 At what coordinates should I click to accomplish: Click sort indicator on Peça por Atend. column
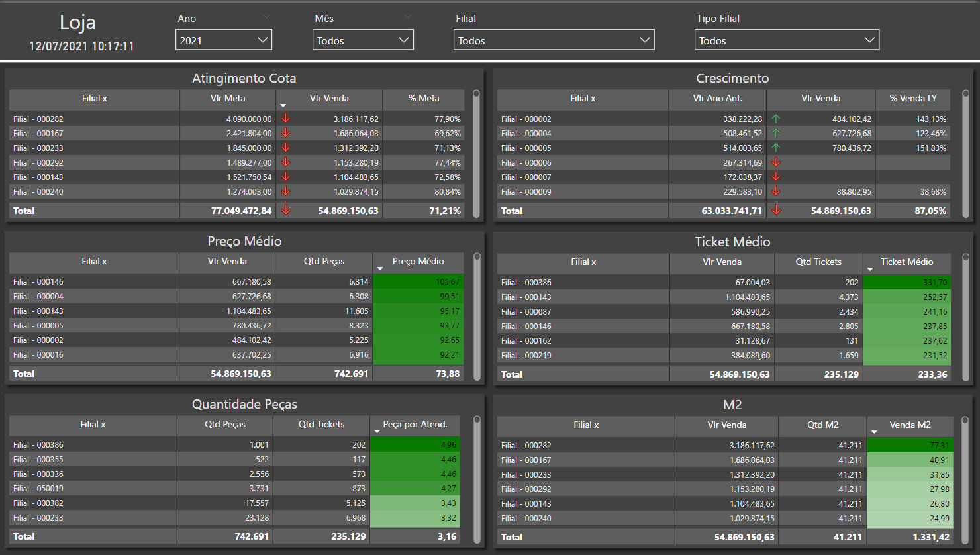[x=377, y=431]
